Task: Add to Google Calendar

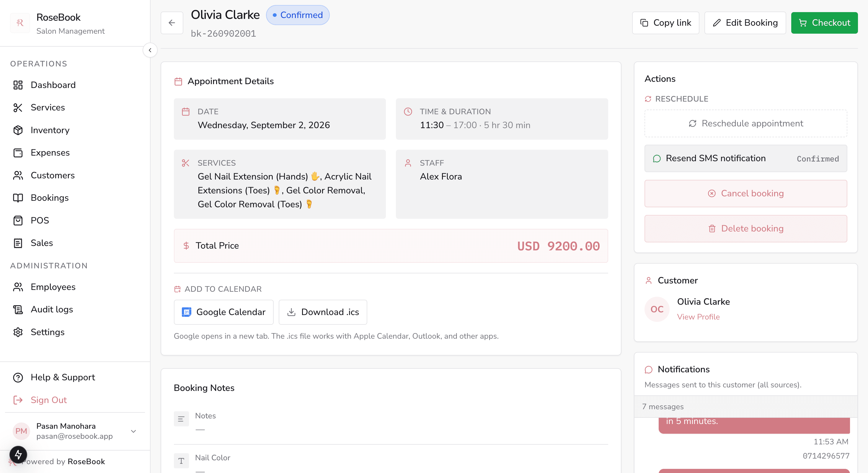Action: pos(223,312)
